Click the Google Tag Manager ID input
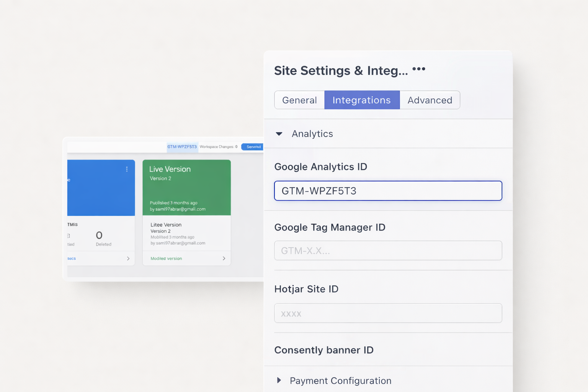The height and width of the screenshot is (392, 588). (x=388, y=251)
